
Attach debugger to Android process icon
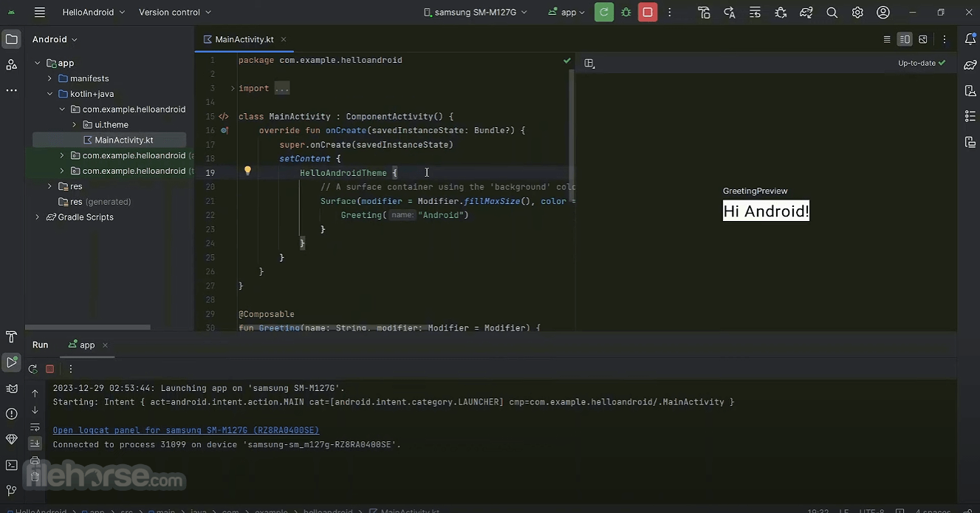(x=781, y=13)
